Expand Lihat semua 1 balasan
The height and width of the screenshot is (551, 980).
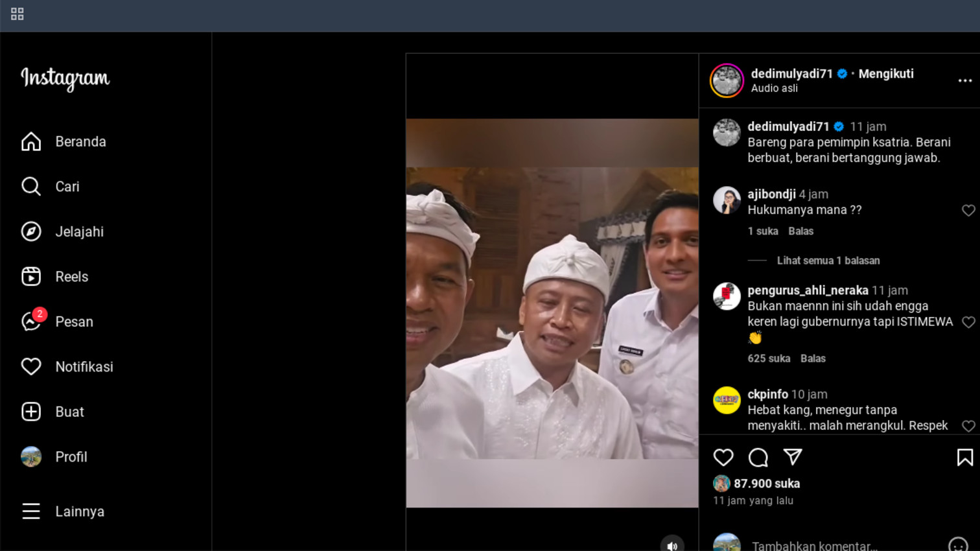point(828,261)
